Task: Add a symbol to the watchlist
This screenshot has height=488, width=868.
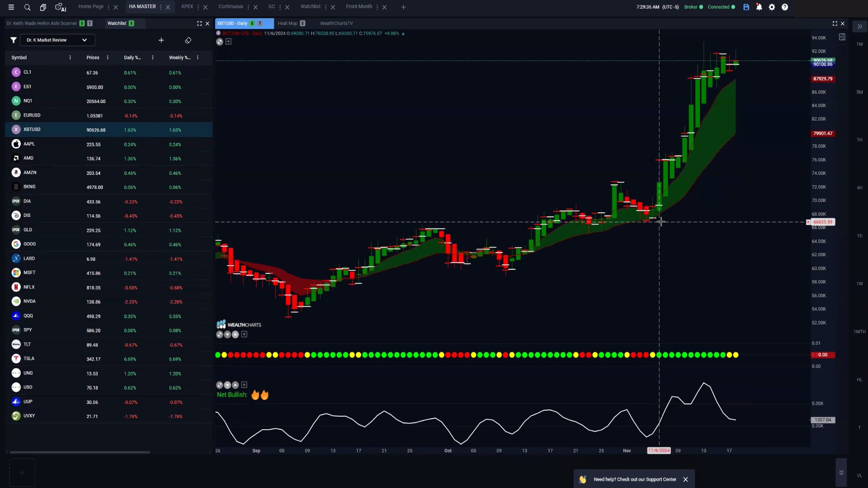Action: tap(161, 40)
